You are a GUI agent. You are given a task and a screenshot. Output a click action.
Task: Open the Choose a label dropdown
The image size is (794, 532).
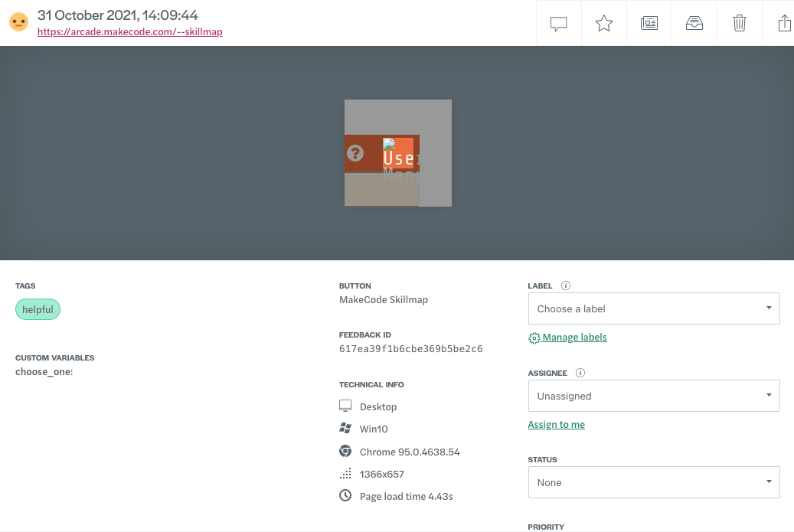[x=653, y=308]
